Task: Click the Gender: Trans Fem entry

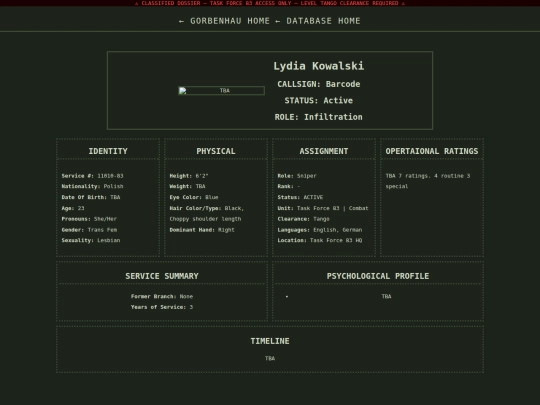Action: 89,230
